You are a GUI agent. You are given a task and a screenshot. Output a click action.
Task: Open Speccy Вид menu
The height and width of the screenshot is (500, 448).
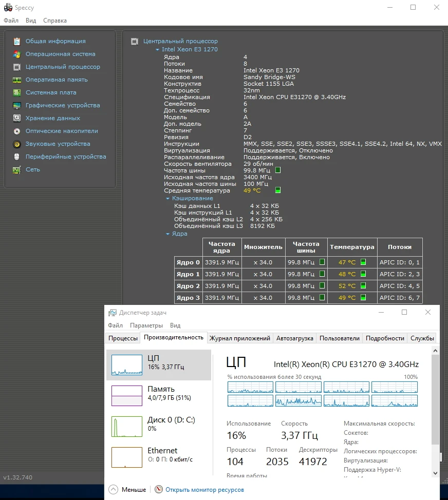31,21
